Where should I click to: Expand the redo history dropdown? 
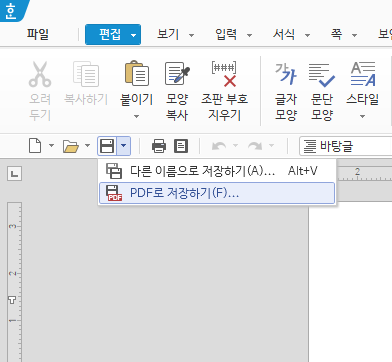click(x=271, y=146)
